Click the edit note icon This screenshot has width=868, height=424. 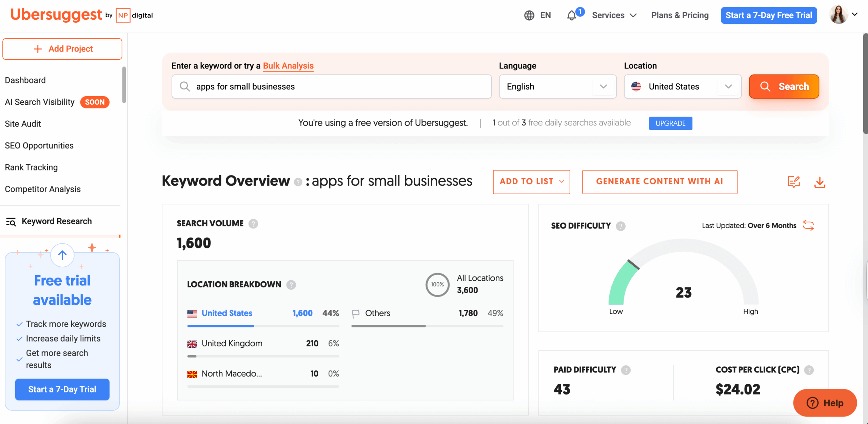pyautogui.click(x=794, y=182)
